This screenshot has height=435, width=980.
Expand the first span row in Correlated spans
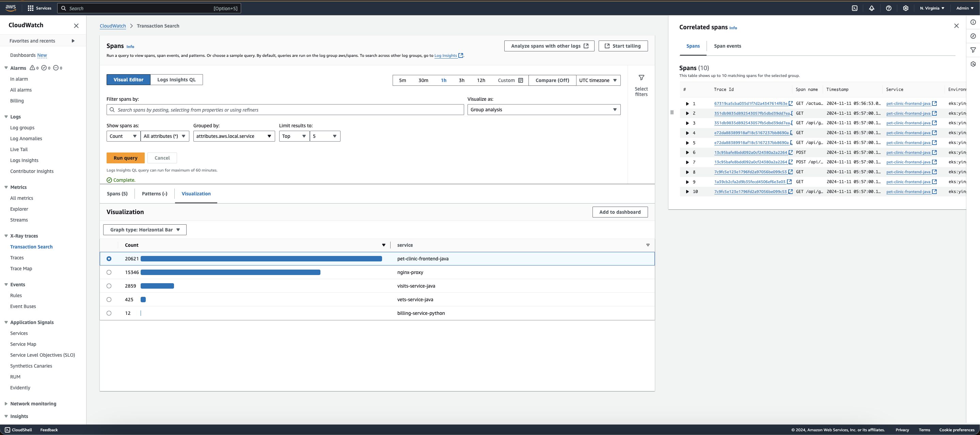(687, 103)
